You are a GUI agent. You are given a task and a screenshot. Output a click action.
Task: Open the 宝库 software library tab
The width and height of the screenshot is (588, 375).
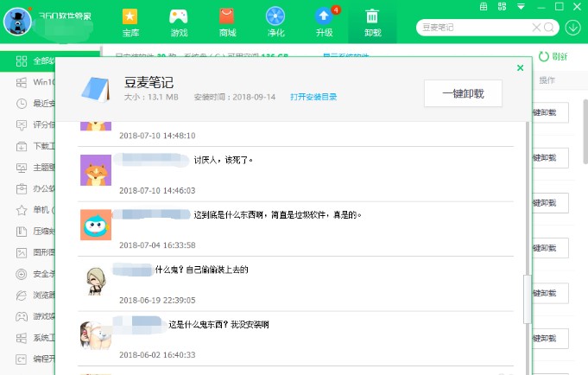coord(130,22)
